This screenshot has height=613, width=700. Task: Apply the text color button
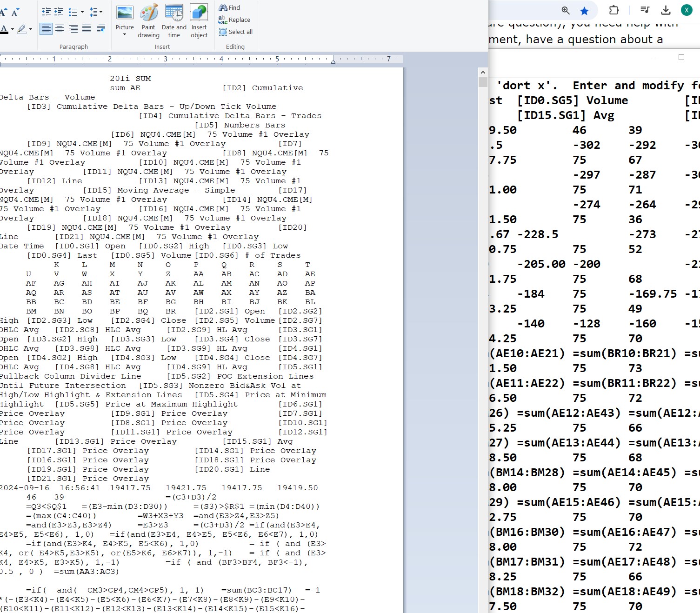(4, 29)
